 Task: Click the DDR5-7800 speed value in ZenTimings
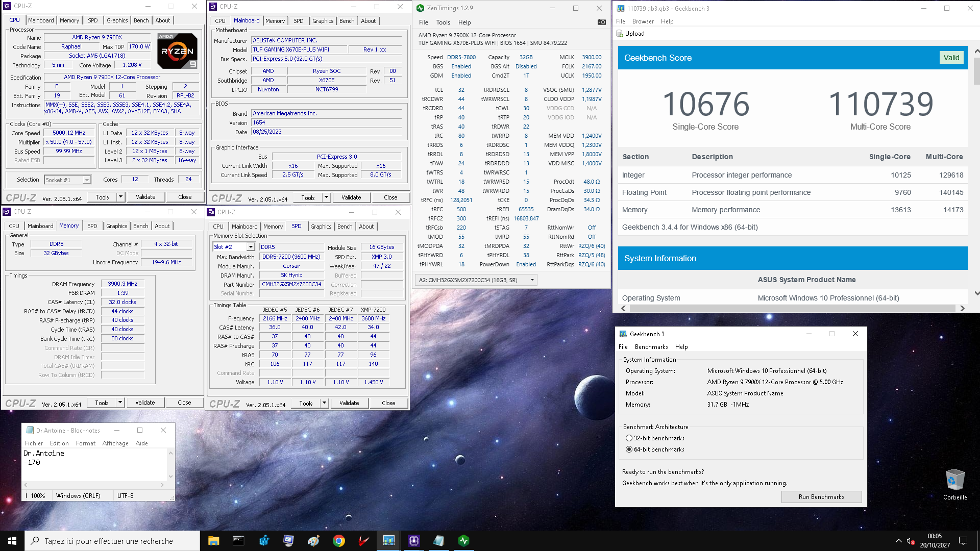461,58
